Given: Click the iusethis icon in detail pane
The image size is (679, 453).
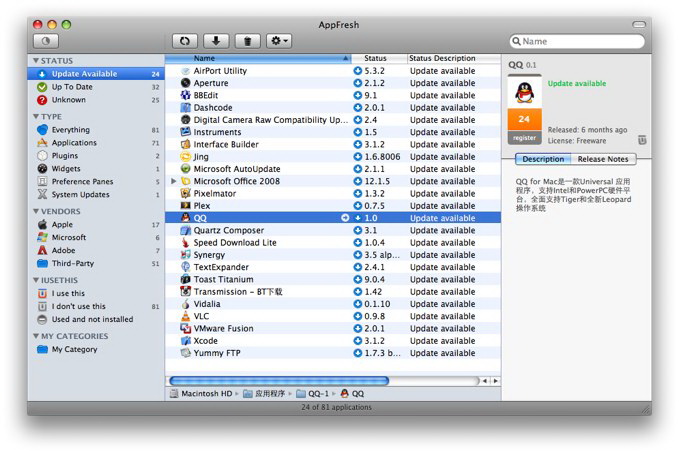Looking at the screenshot, I should coord(642,140).
